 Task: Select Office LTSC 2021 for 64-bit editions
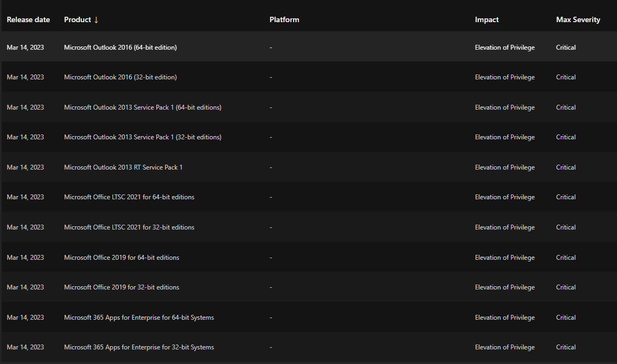(129, 197)
